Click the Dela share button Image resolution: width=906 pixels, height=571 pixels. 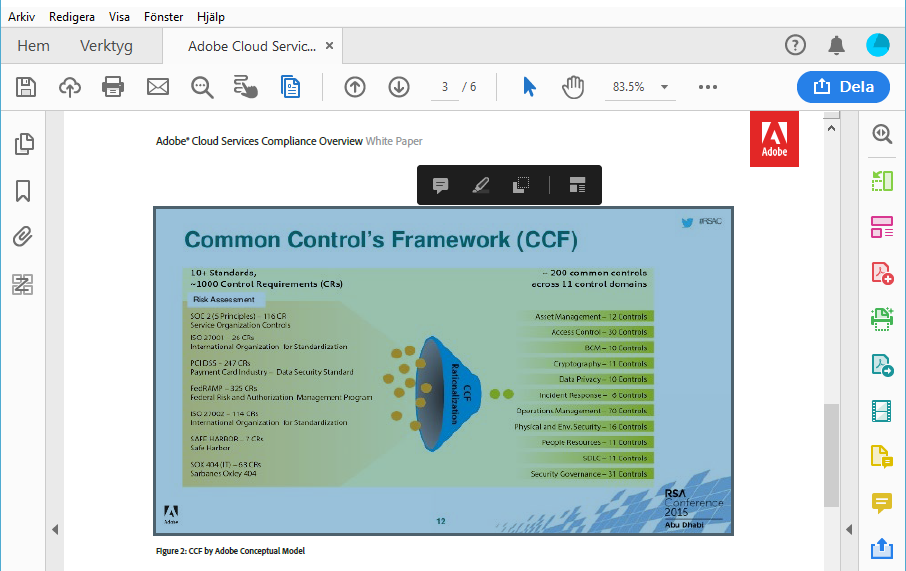point(843,87)
